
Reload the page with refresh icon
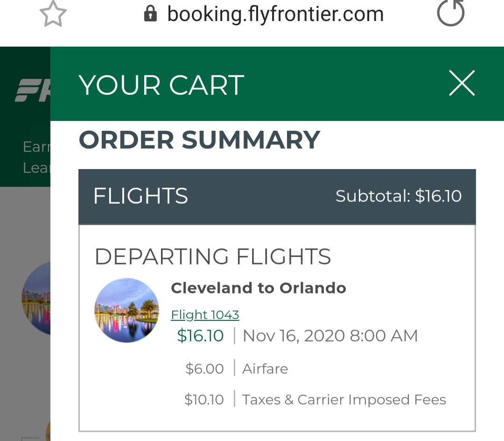click(x=451, y=13)
